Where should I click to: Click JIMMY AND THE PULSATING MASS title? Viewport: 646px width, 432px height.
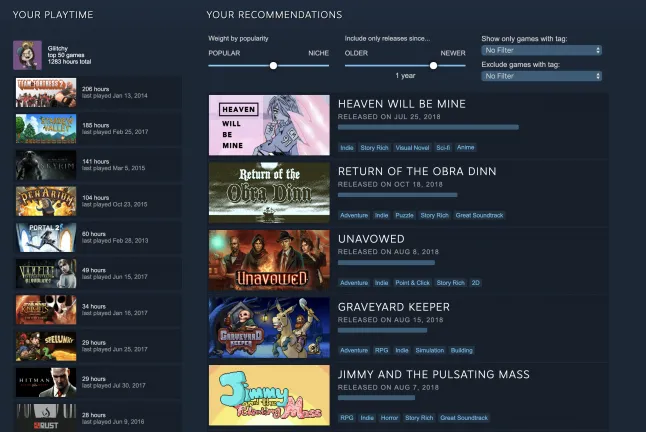[x=434, y=374]
